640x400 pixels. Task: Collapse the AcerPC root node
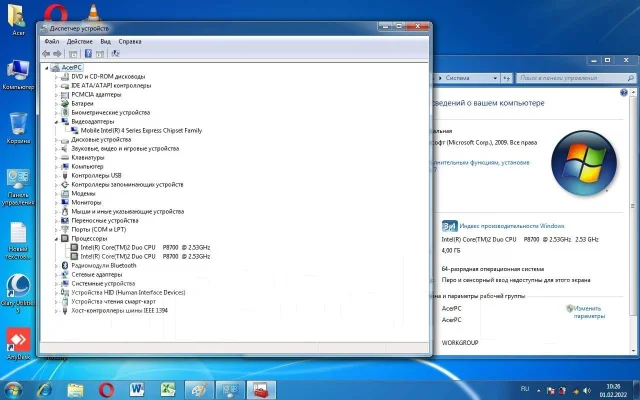(x=47, y=68)
